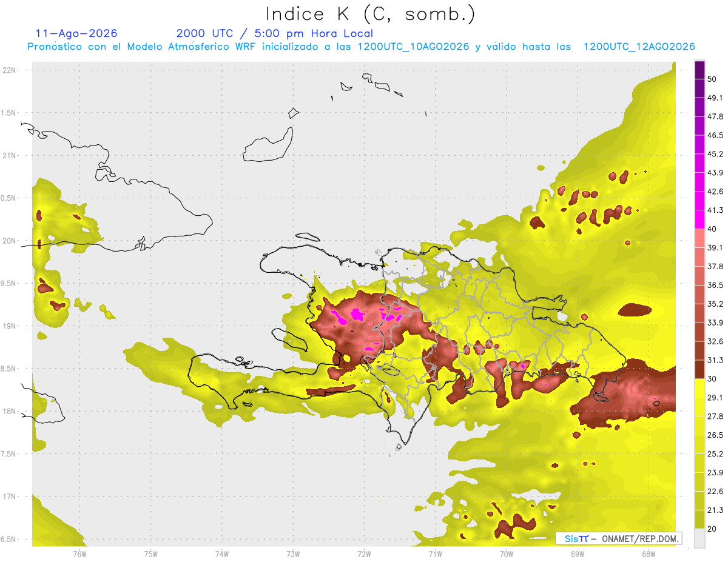Click the "76W" longitude label
Image resolution: width=728 pixels, height=562 pixels.
(79, 554)
